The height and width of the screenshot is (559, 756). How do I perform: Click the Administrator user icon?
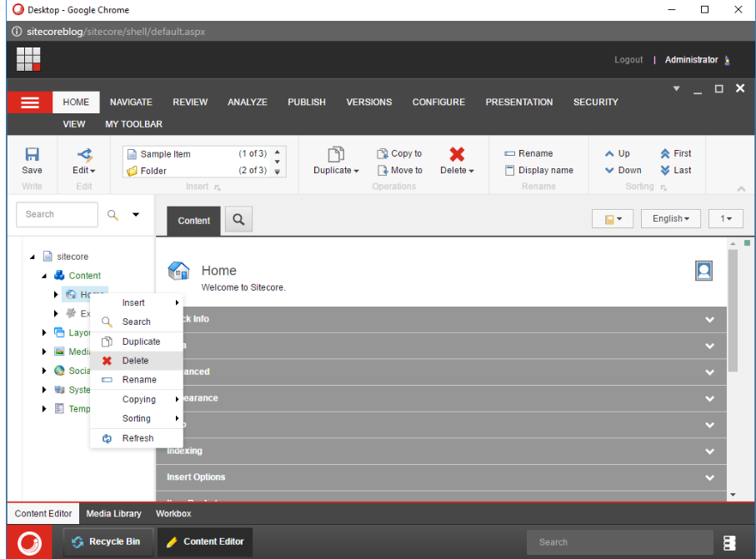[x=727, y=60]
